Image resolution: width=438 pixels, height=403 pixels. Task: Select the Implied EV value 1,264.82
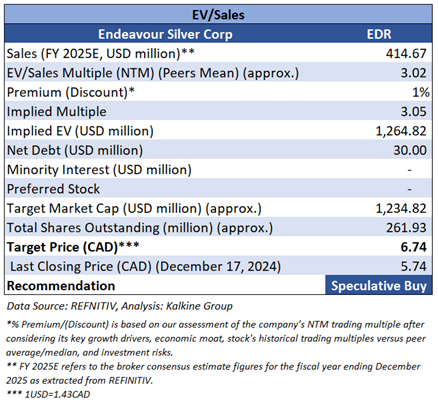point(401,131)
